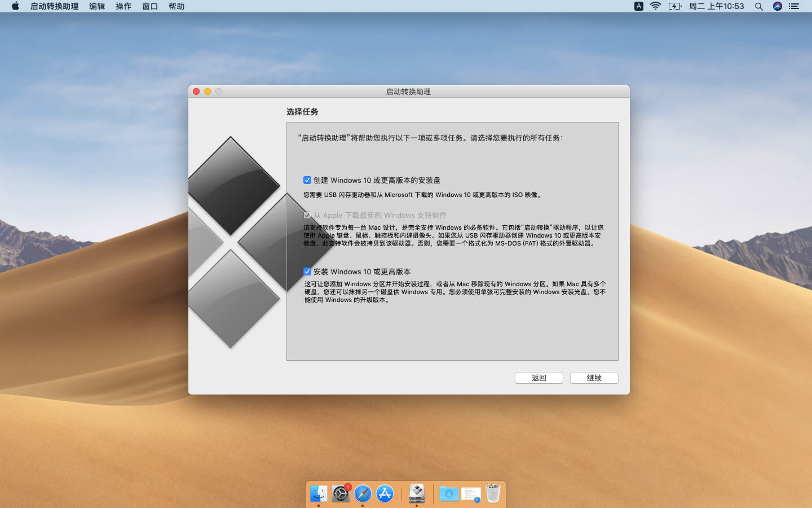Viewport: 812px width, 508px height.
Task: Uncheck 安装 Windows 10 或更高版本
Action: 307,271
